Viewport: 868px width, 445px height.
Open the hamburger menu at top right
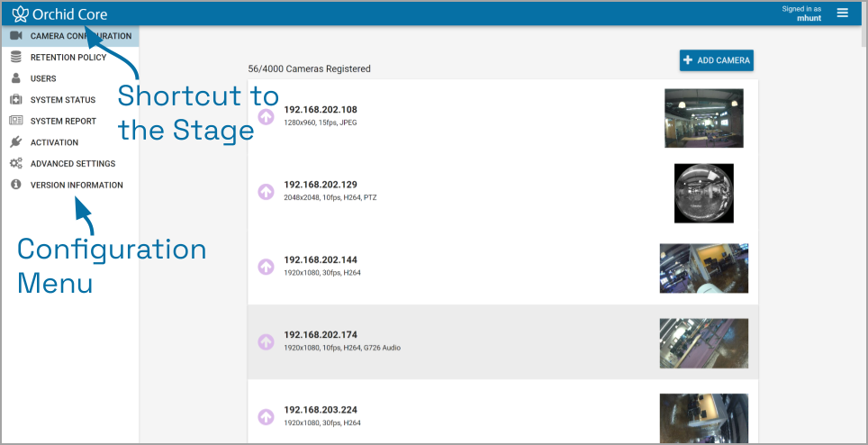point(842,13)
